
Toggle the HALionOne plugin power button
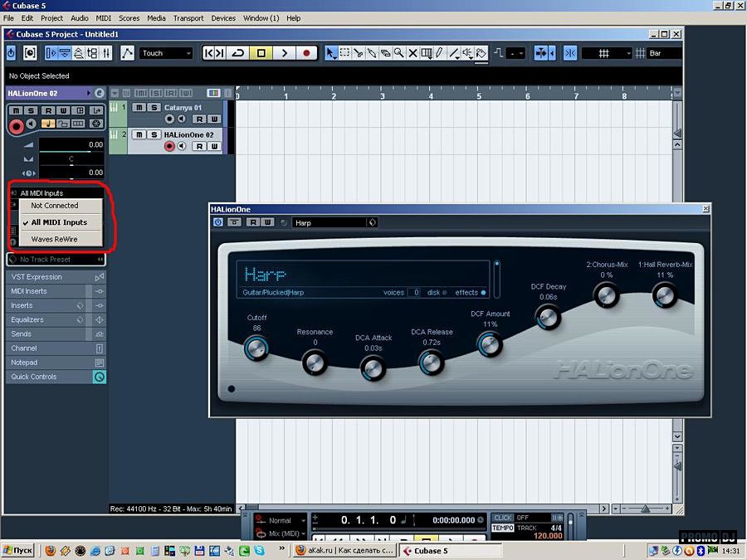tap(217, 222)
